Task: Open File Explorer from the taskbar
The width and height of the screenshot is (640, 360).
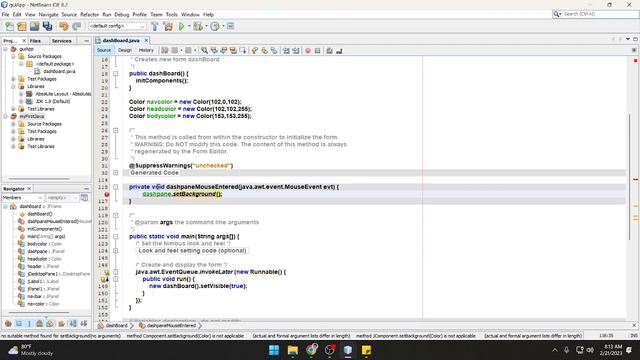Action: (293, 350)
